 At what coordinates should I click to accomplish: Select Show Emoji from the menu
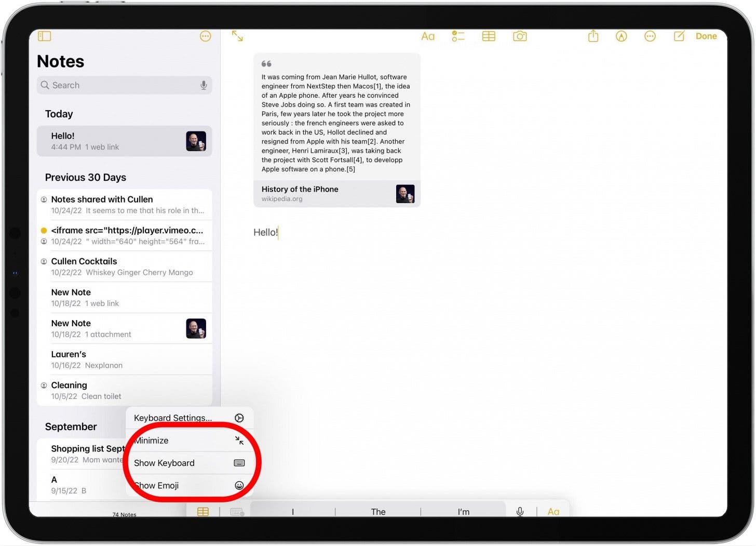(x=157, y=485)
